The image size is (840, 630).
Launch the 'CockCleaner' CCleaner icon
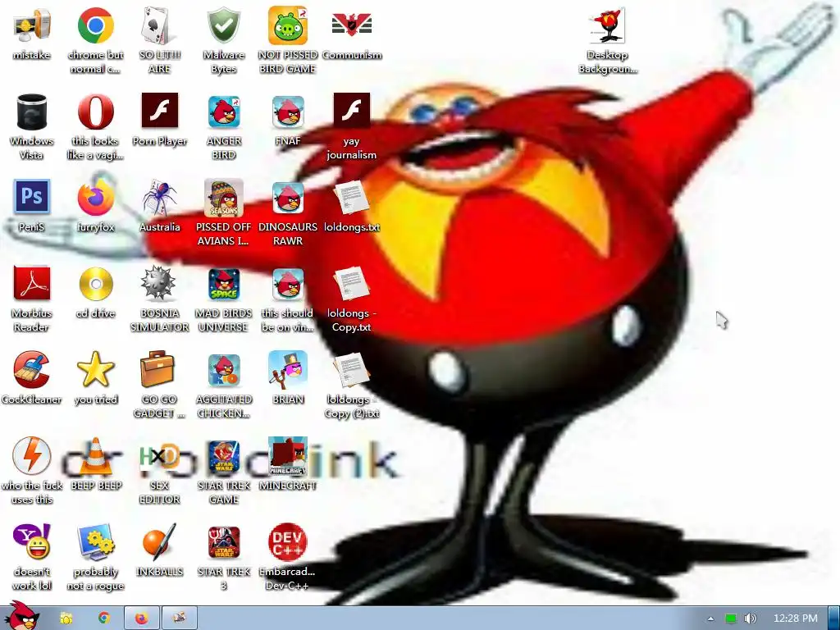(32, 370)
